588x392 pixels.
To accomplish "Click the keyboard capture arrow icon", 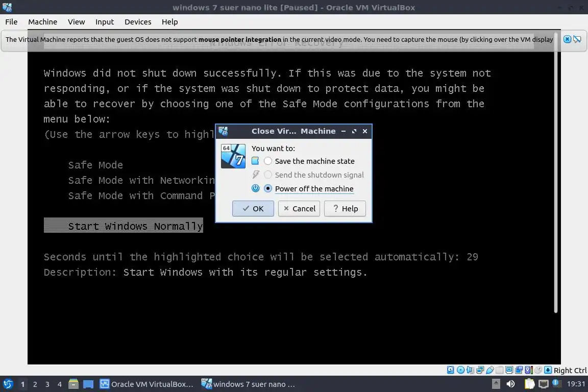I will pos(548,370).
